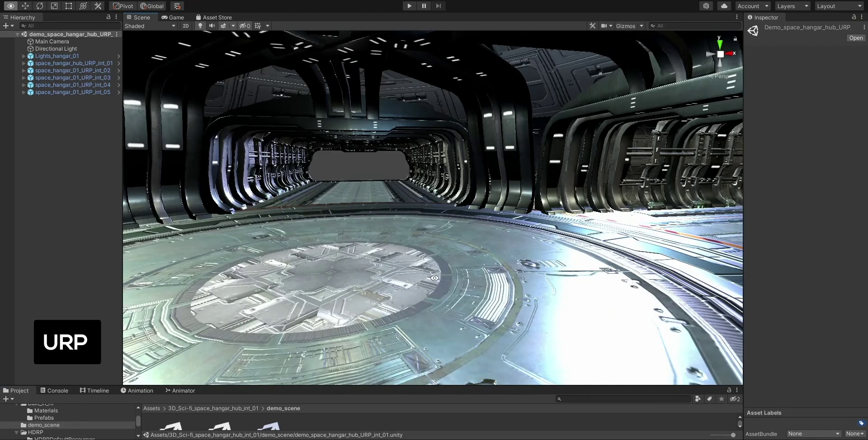The height and width of the screenshot is (440, 868).
Task: Save search as favorite star
Action: (722, 399)
